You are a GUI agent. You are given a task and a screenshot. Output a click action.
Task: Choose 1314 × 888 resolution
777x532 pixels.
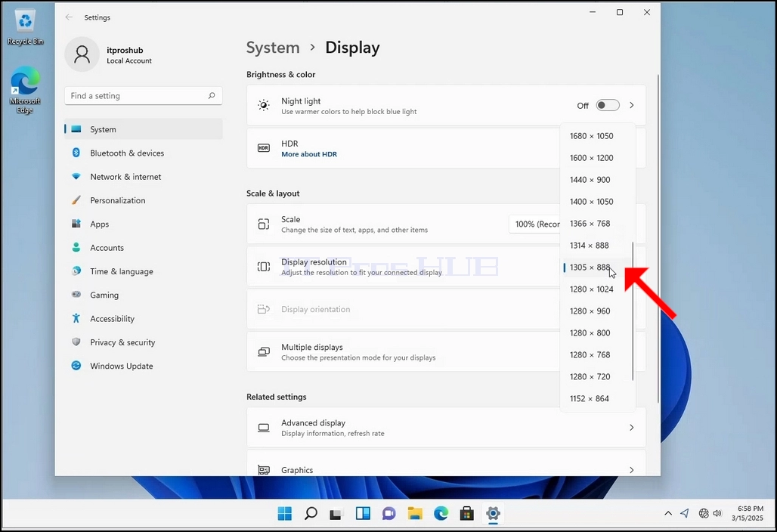(598, 245)
